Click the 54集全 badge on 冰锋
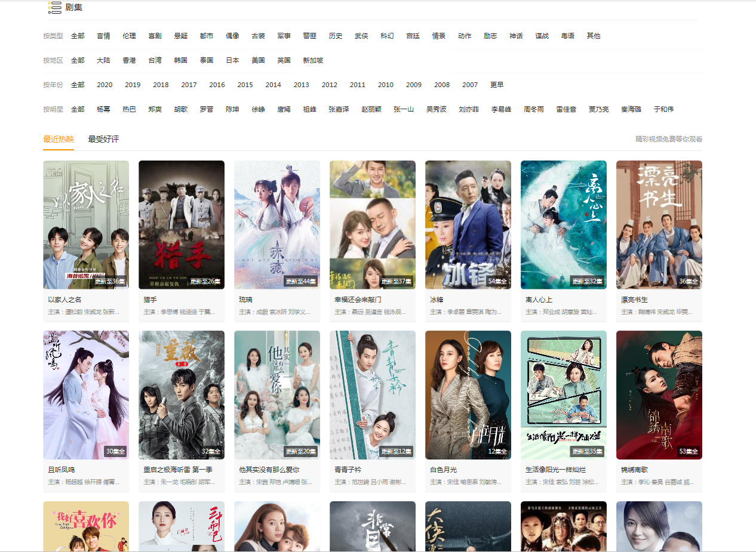756x552 pixels. coord(497,281)
